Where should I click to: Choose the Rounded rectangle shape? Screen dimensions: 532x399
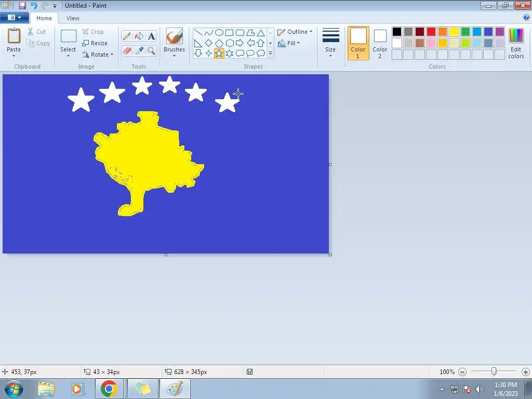240,33
